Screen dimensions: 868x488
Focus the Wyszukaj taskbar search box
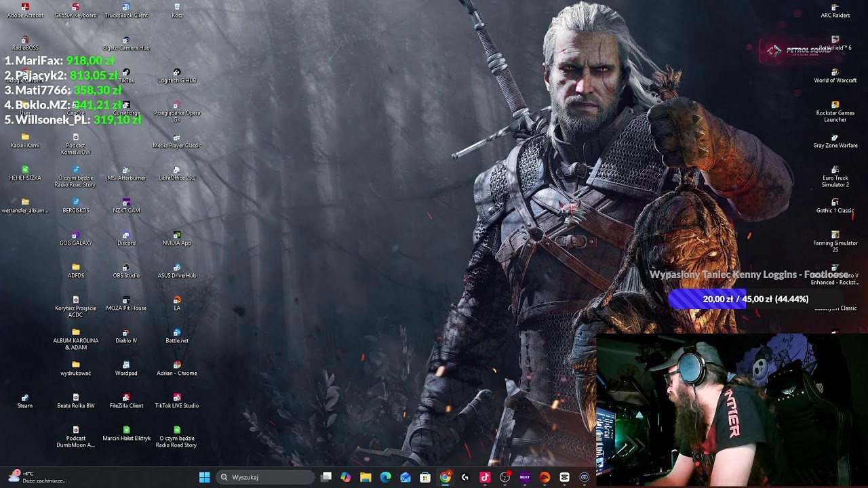tap(266, 477)
